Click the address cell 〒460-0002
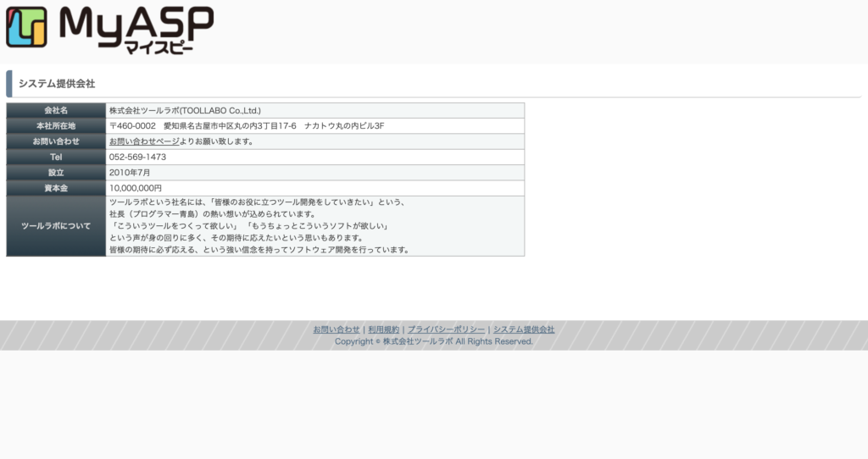The image size is (868, 459). click(x=315, y=126)
